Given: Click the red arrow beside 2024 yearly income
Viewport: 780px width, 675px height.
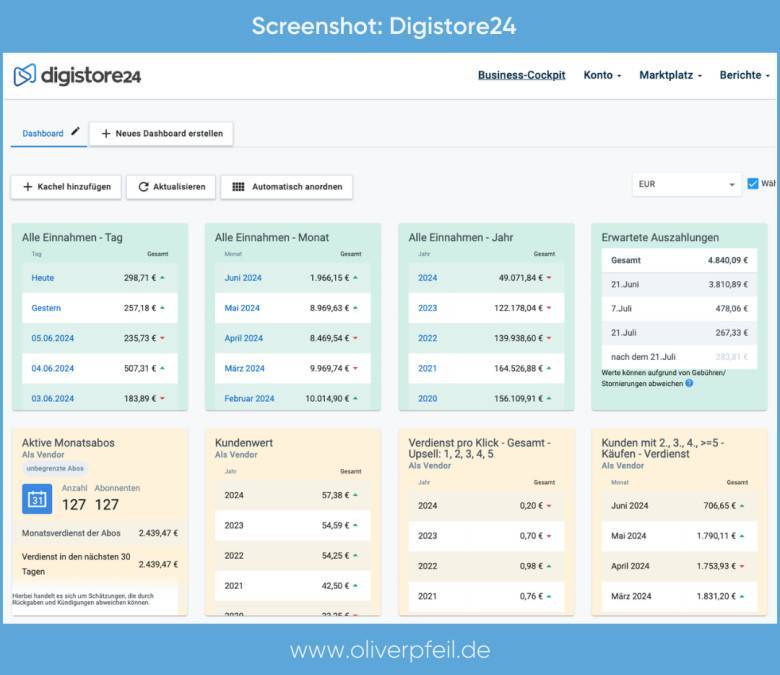Looking at the screenshot, I should tap(549, 278).
